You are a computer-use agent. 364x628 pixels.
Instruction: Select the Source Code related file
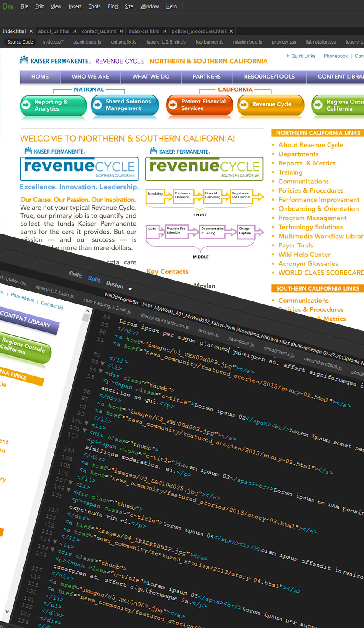pyautogui.click(x=20, y=42)
